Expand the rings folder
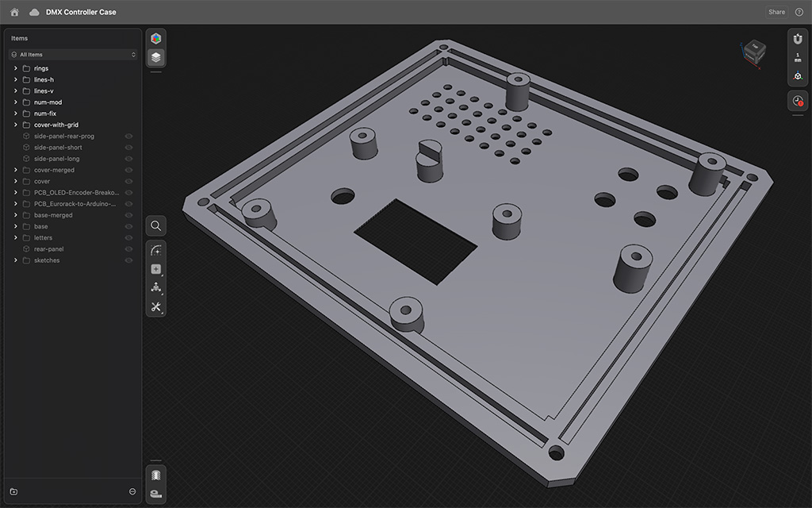Image resolution: width=812 pixels, height=508 pixels. (16, 68)
